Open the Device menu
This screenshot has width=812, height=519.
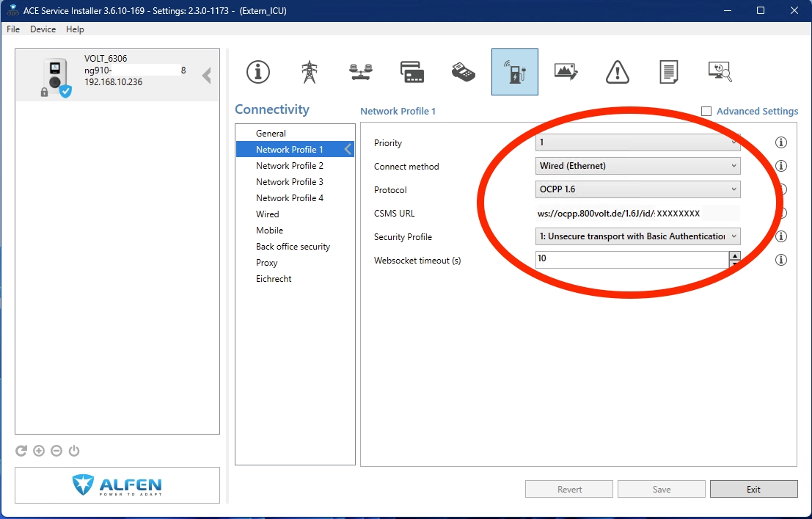[43, 29]
